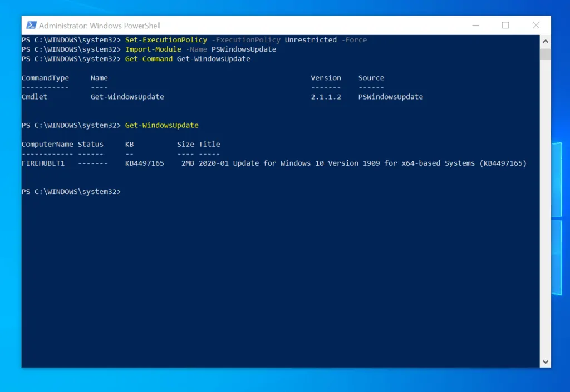This screenshot has height=392, width=570.
Task: Click the CommandType column header
Action: (x=45, y=78)
